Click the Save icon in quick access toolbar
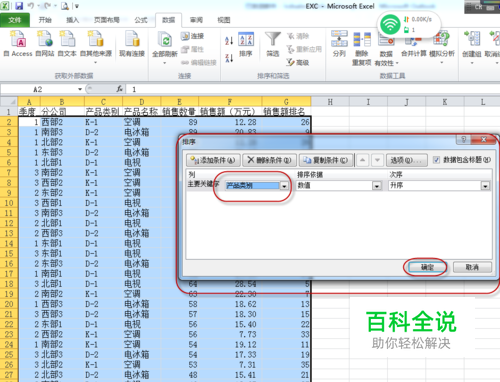500x382 pixels. [x=19, y=6]
